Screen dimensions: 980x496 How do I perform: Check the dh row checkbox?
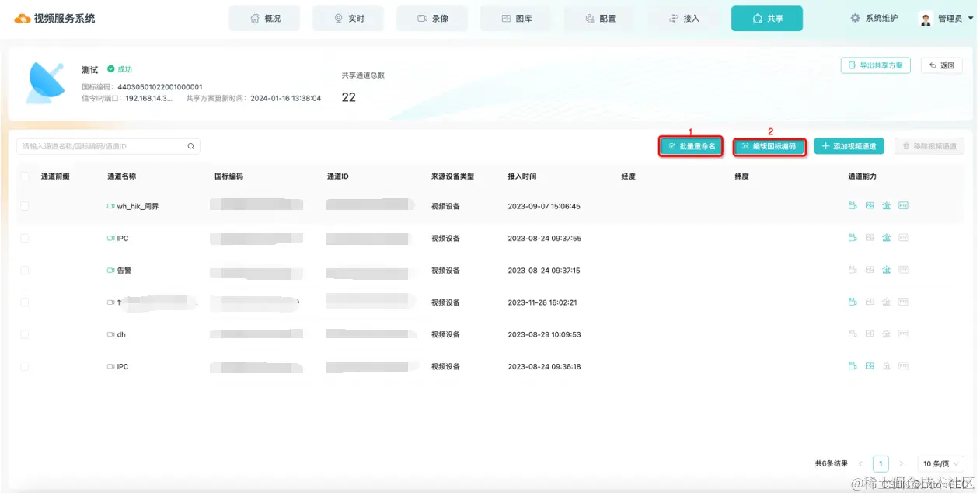click(x=25, y=334)
